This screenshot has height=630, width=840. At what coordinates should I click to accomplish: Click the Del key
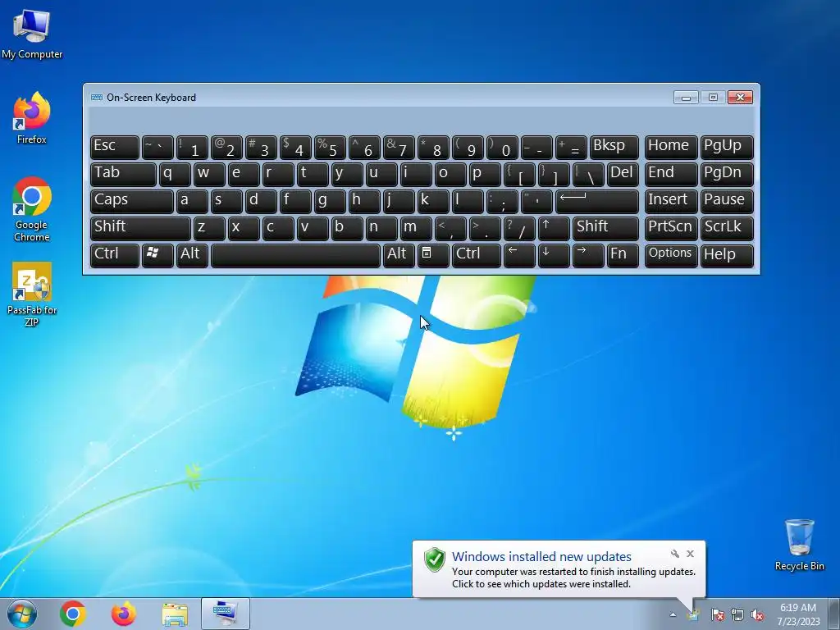click(623, 175)
